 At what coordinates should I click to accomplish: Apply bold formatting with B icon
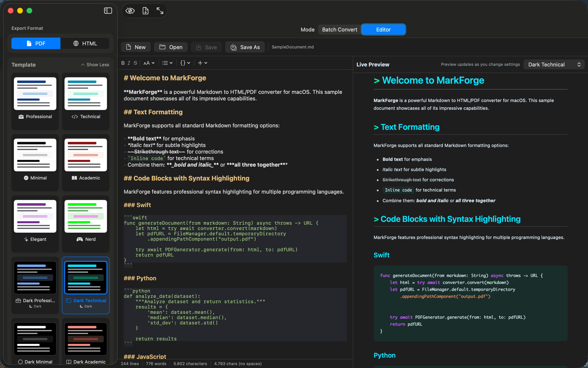123,63
